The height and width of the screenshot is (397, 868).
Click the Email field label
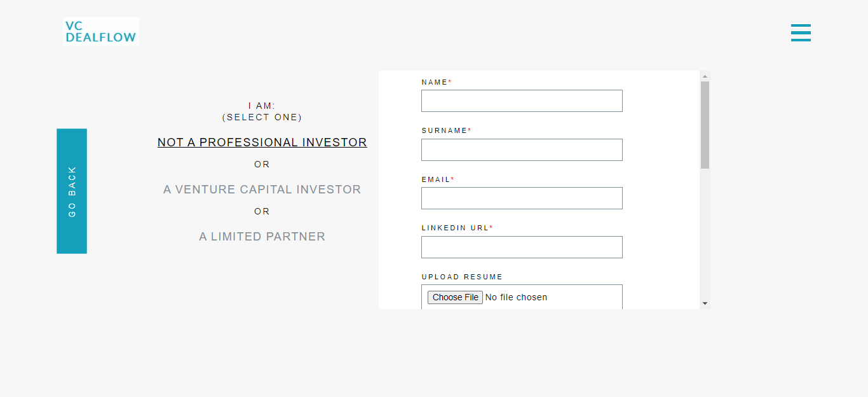(x=436, y=180)
